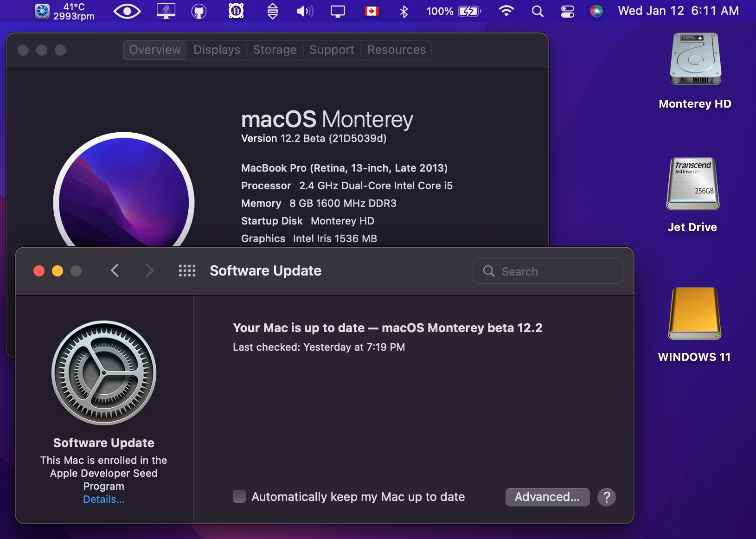Go back in Software Update window

115,270
